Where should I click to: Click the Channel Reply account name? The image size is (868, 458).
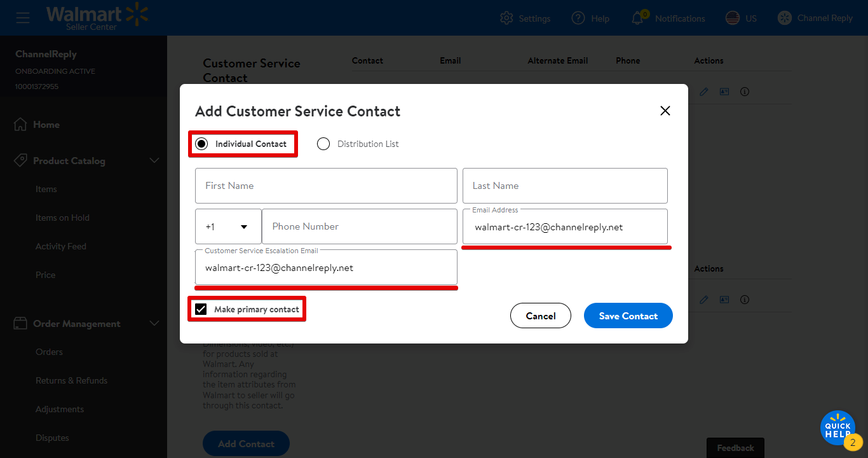point(825,18)
